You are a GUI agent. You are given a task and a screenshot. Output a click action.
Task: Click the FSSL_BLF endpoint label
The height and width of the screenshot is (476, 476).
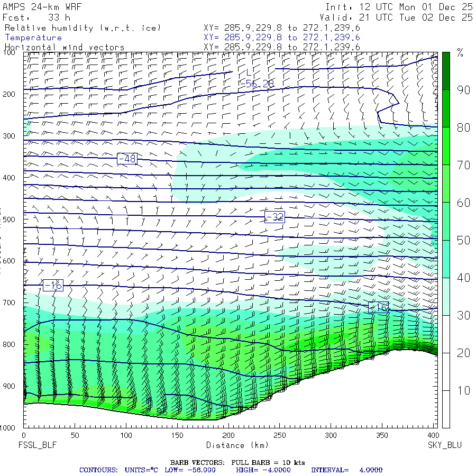[x=38, y=445]
